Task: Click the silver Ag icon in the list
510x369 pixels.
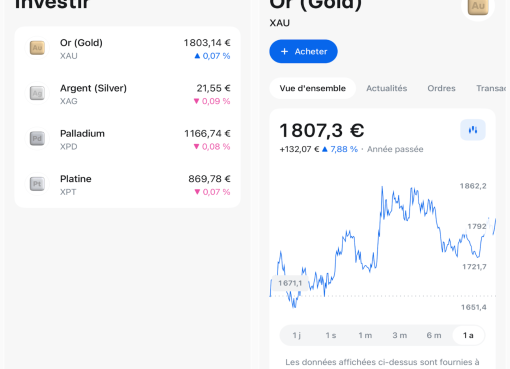Action: tap(37, 93)
